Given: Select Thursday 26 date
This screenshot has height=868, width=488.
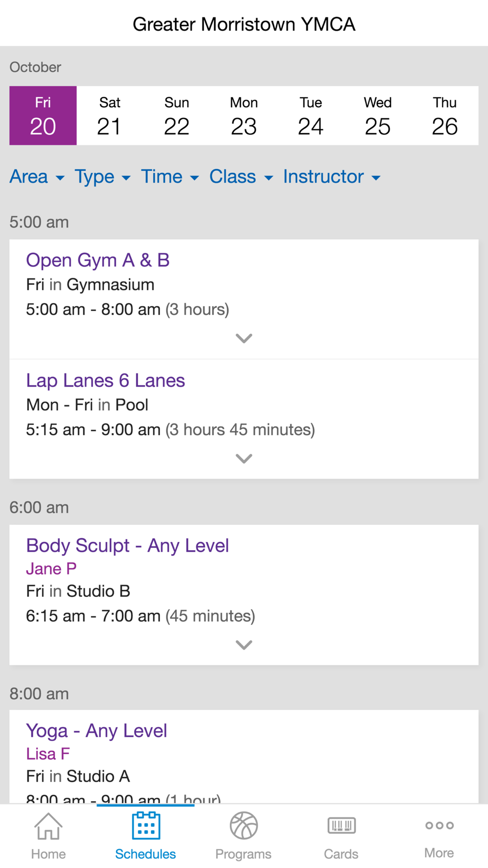Looking at the screenshot, I should pos(445,116).
